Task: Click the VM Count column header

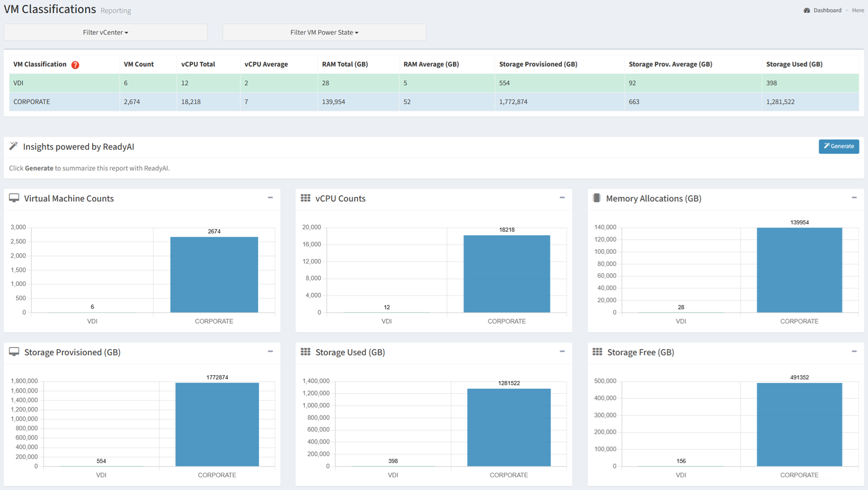Action: (139, 64)
